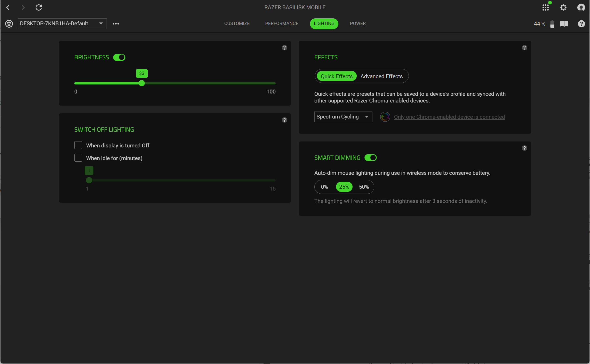
Task: Click the 44 % battery percentage text
Action: coord(539,24)
